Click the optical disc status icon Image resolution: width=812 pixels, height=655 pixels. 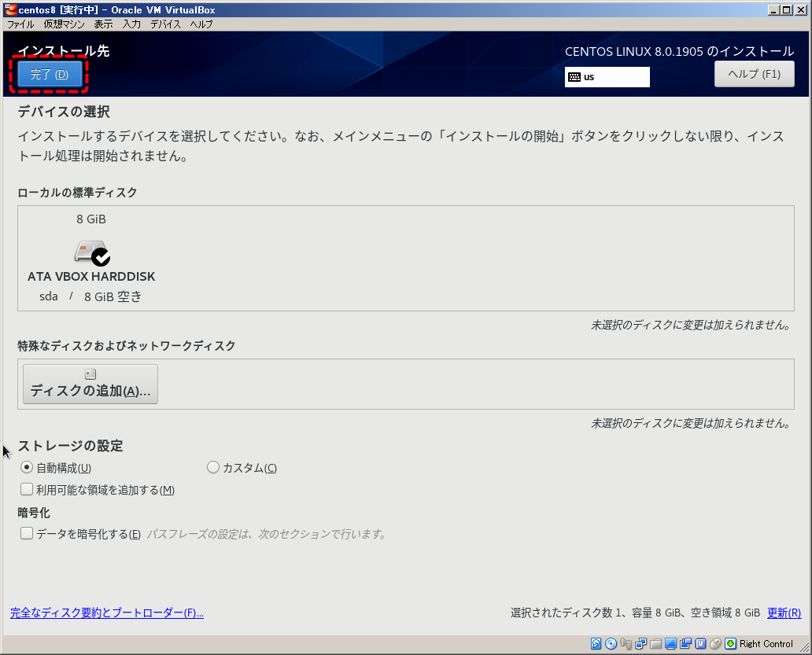tap(611, 644)
